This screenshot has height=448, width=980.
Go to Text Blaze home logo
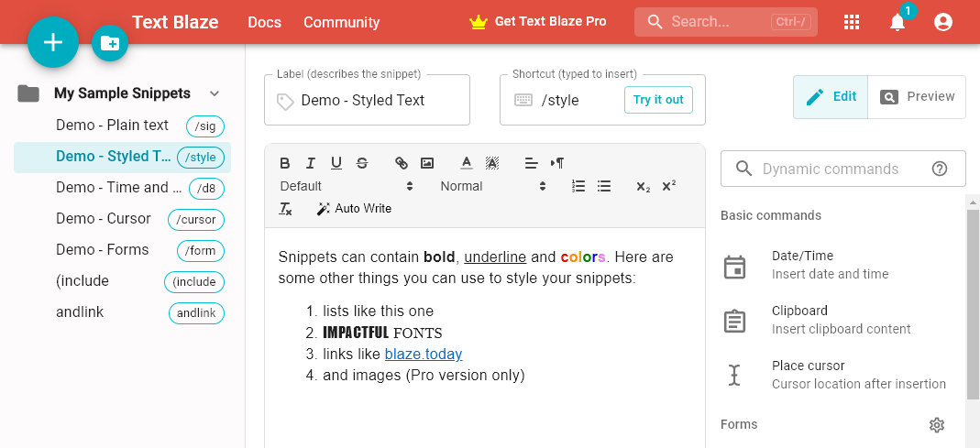coord(175,23)
